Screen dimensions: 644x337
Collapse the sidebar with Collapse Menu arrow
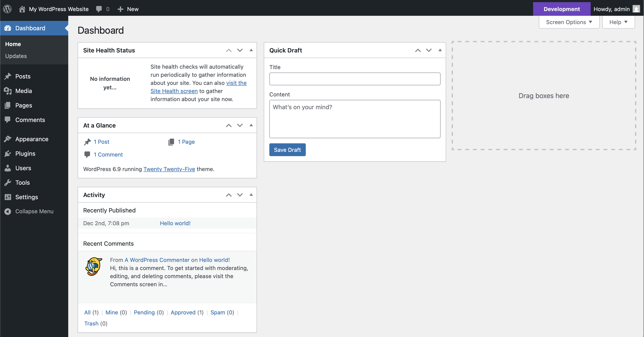coord(8,211)
